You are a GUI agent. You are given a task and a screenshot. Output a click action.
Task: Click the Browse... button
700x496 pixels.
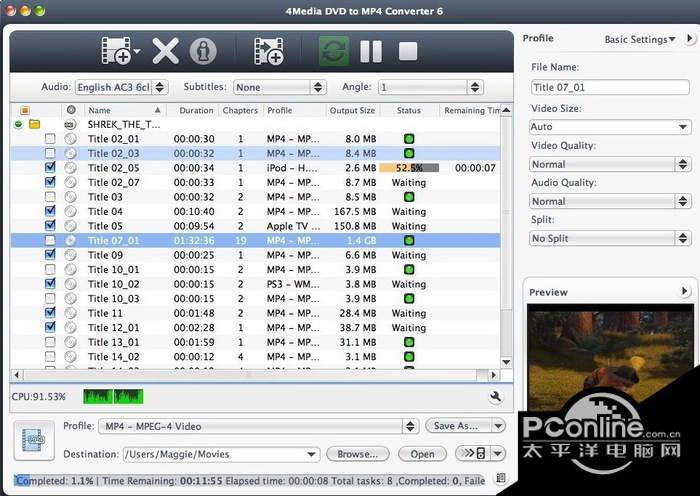click(358, 454)
